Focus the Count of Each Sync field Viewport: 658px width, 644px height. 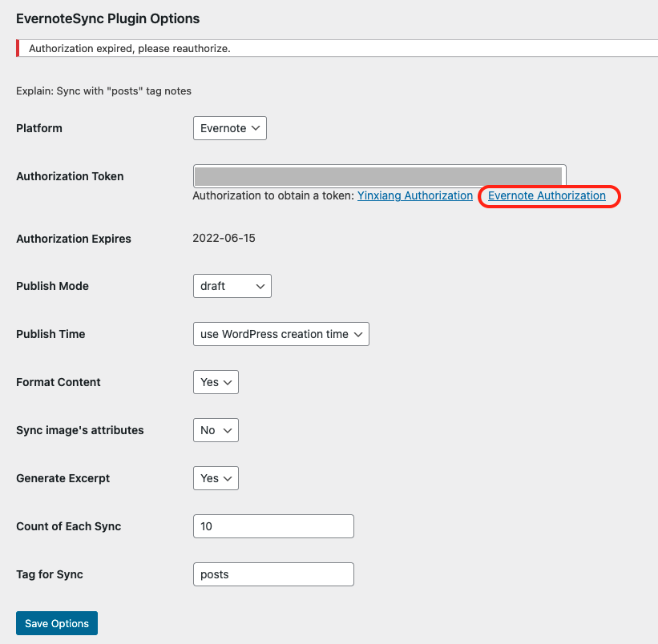click(x=273, y=526)
